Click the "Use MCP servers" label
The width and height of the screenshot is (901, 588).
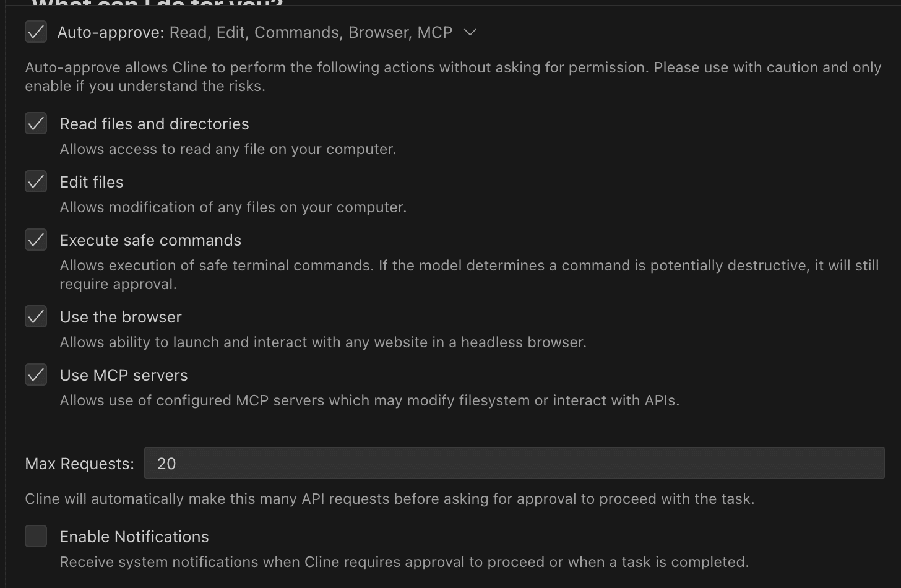pos(124,375)
